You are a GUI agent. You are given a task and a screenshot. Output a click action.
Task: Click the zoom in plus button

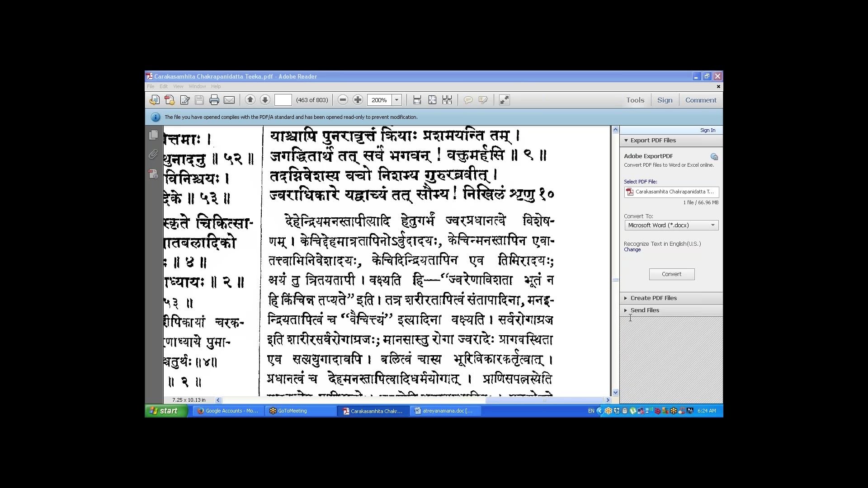tap(358, 100)
